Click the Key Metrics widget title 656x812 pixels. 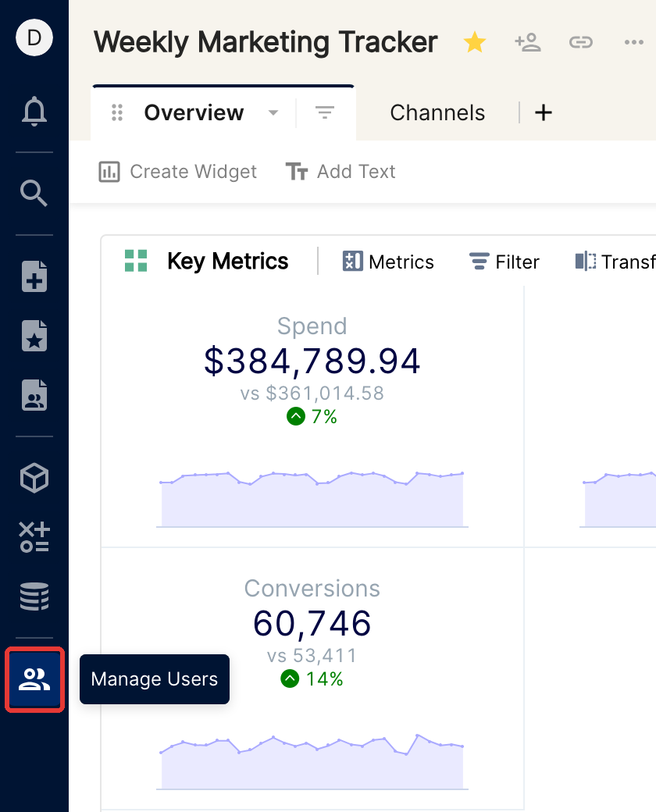coord(228,262)
